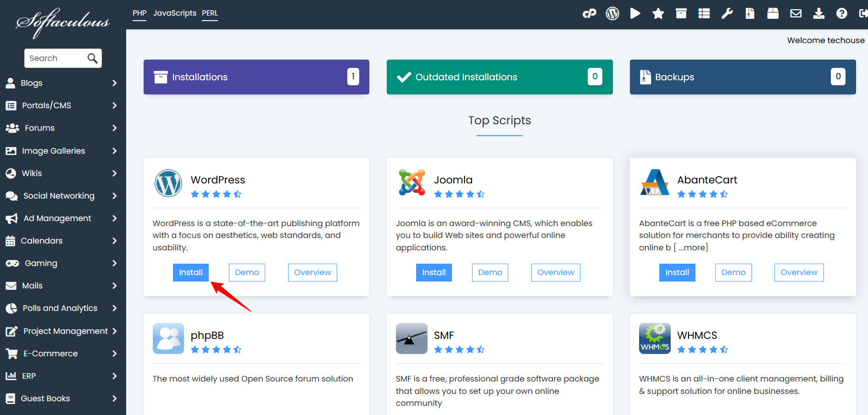Image resolution: width=868 pixels, height=415 pixels.
Task: Click the WHMCS logo icon
Action: click(655, 338)
